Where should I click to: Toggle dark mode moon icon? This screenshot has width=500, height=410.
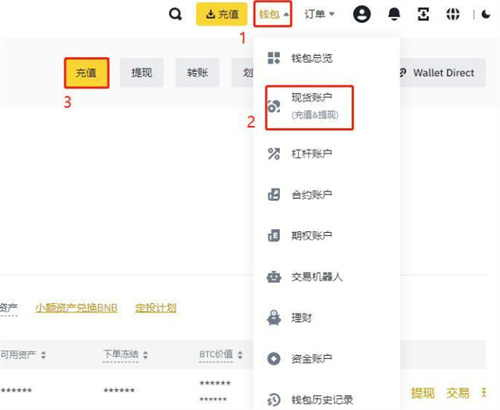pyautogui.click(x=486, y=14)
